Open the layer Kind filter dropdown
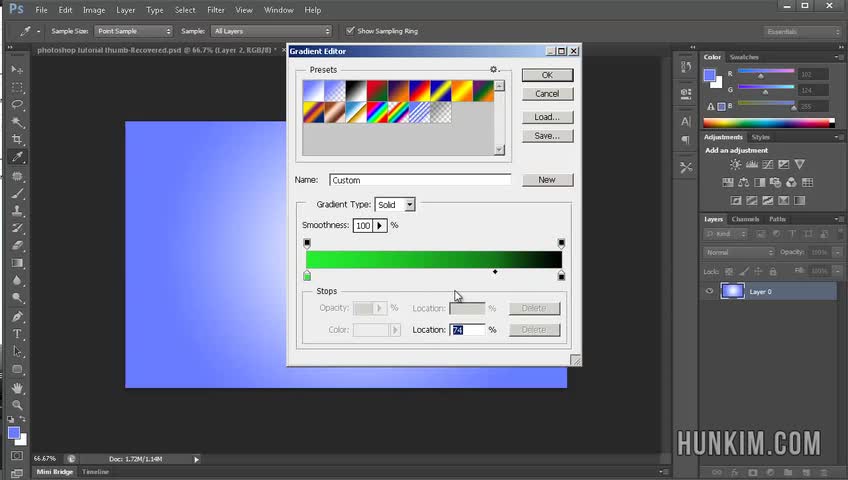The width and height of the screenshot is (848, 480). coord(725,234)
